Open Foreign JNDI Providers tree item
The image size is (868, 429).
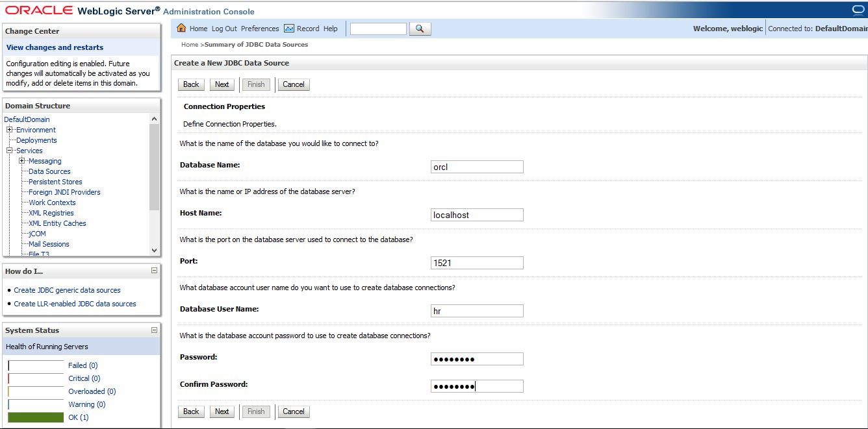(x=64, y=192)
